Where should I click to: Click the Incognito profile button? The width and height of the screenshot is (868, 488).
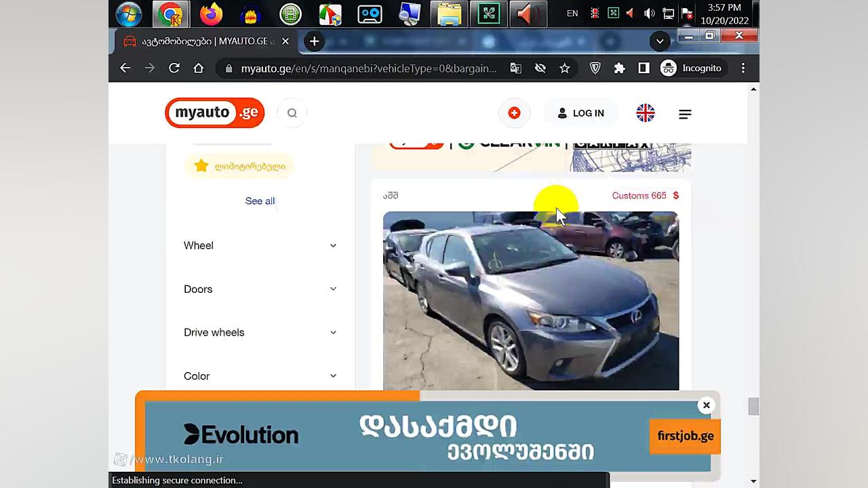(692, 68)
